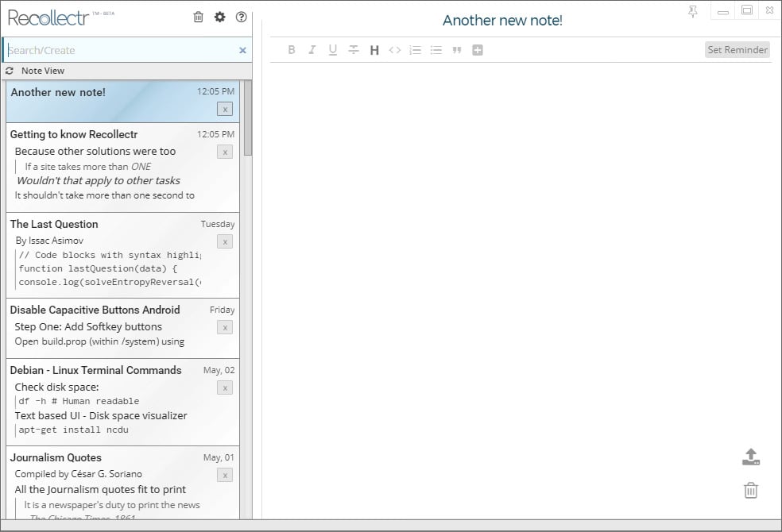Open the trash bin in the header
Screen dimensions: 782x532
pyautogui.click(x=198, y=17)
